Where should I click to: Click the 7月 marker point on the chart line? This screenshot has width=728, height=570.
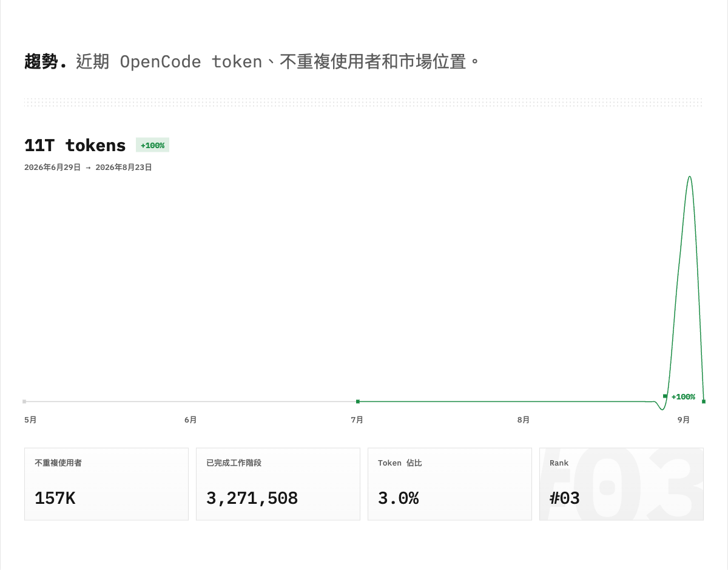(358, 401)
